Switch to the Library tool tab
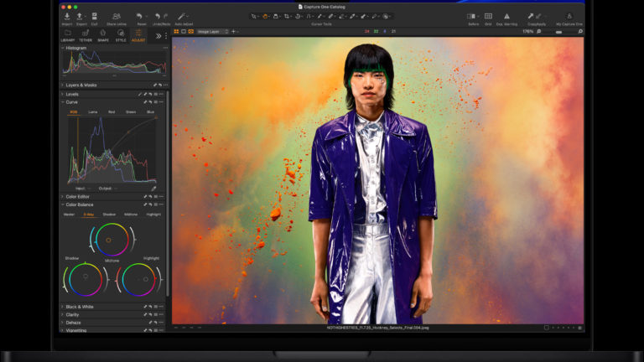Viewport: 644px width, 362px height. (67, 37)
